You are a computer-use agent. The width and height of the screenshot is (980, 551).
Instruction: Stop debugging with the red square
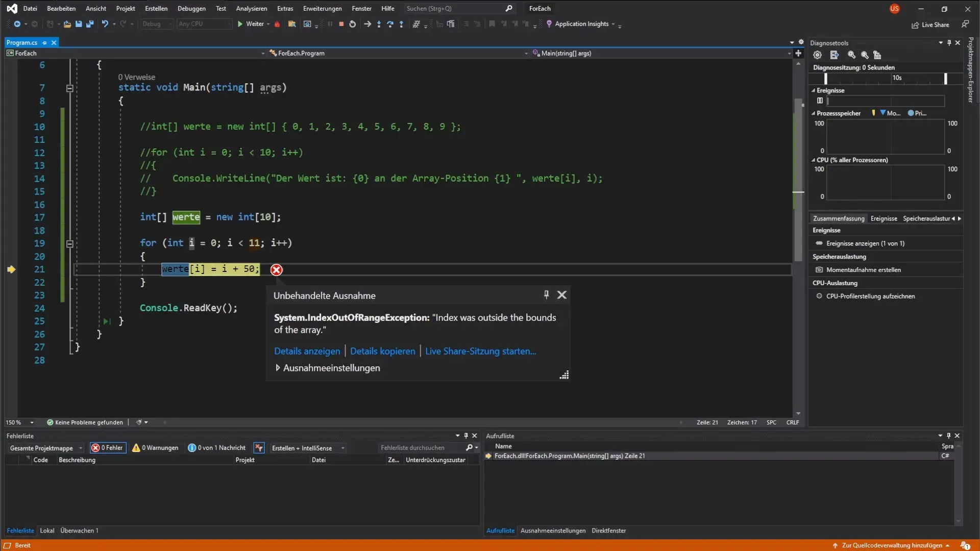(x=341, y=24)
